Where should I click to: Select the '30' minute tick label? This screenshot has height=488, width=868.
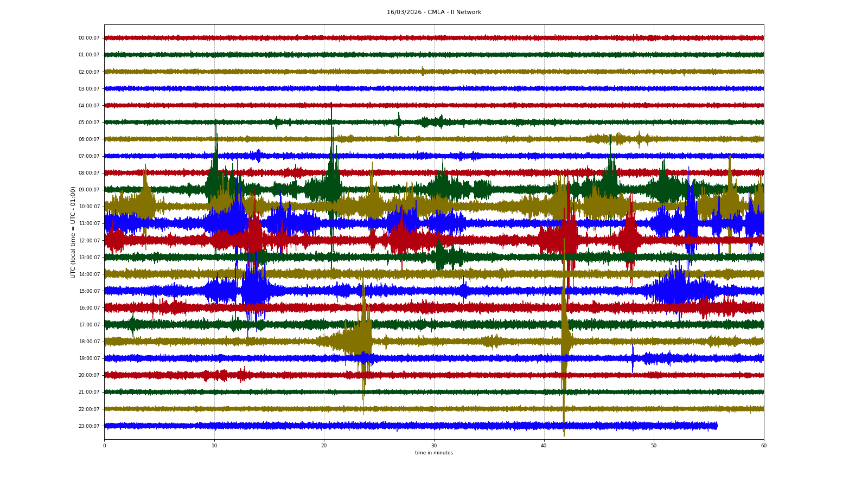pos(434,446)
